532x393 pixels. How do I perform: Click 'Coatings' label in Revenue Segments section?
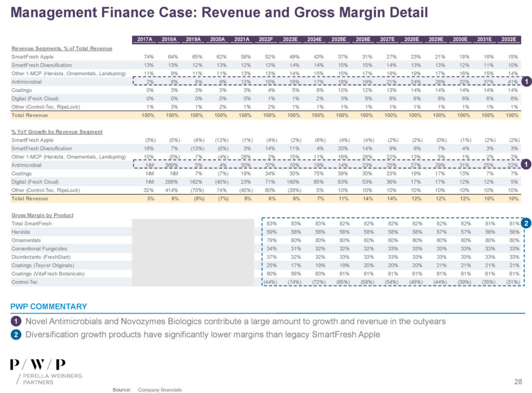pyautogui.click(x=21, y=90)
